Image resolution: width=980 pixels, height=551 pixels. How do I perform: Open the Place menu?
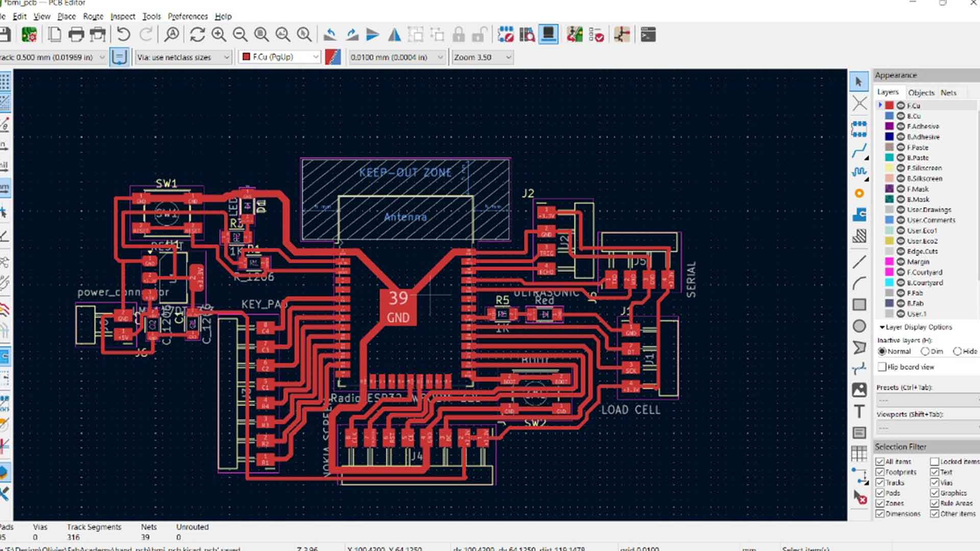tap(66, 16)
